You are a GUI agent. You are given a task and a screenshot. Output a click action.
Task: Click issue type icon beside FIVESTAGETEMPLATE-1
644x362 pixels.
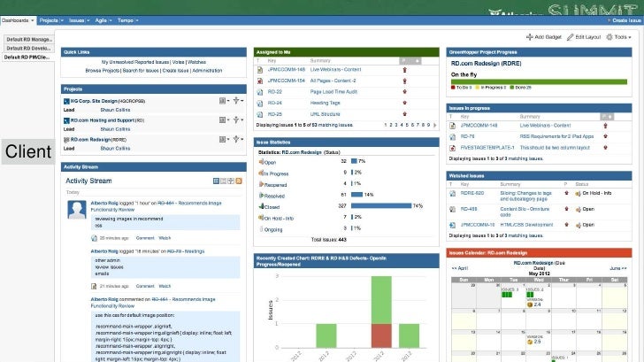pos(453,148)
